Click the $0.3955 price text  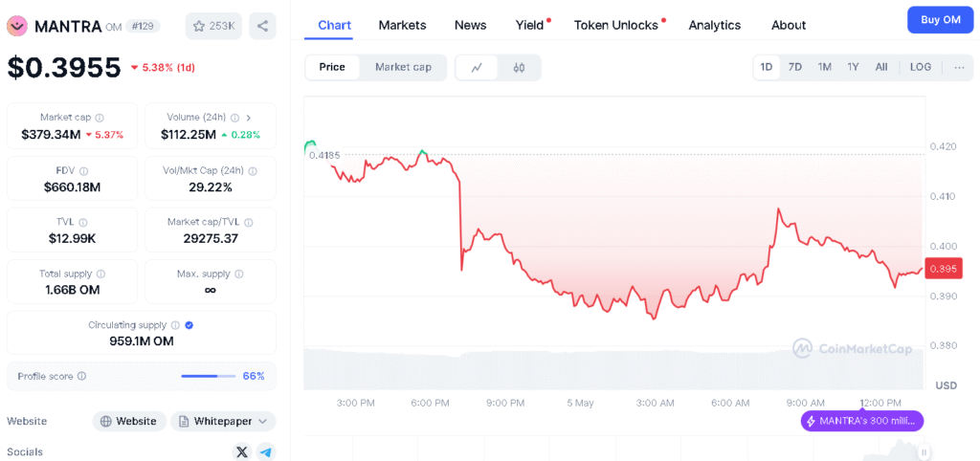(x=64, y=68)
